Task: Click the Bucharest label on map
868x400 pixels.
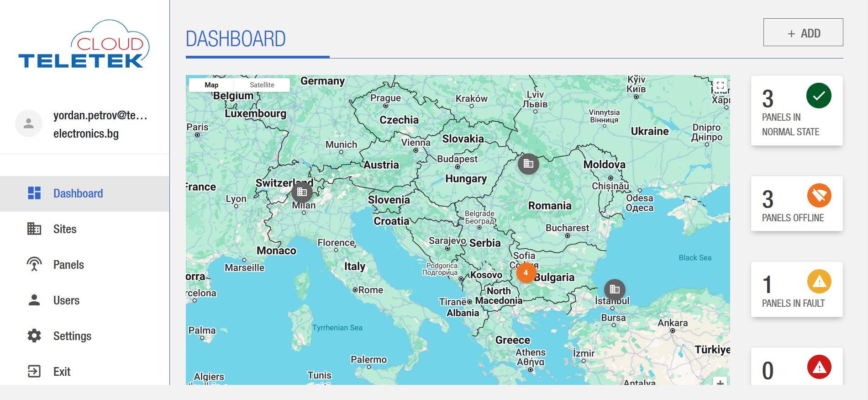Action: click(x=567, y=228)
